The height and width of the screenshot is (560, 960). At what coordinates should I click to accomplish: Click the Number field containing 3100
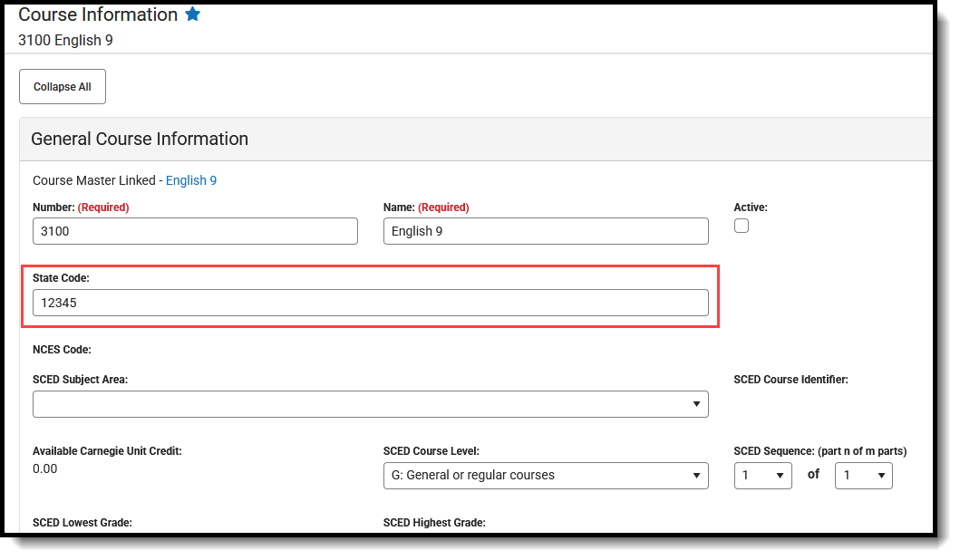195,231
